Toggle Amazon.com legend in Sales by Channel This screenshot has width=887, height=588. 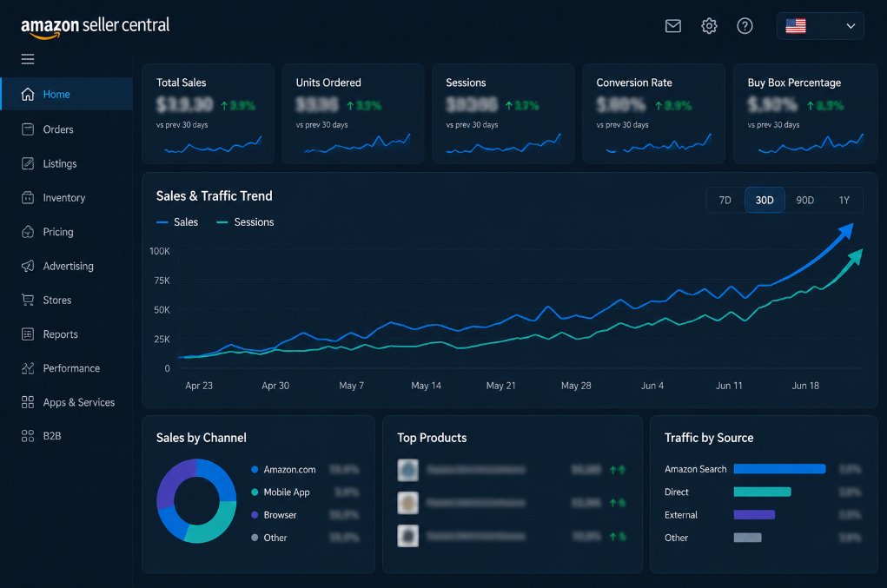pyautogui.click(x=283, y=469)
